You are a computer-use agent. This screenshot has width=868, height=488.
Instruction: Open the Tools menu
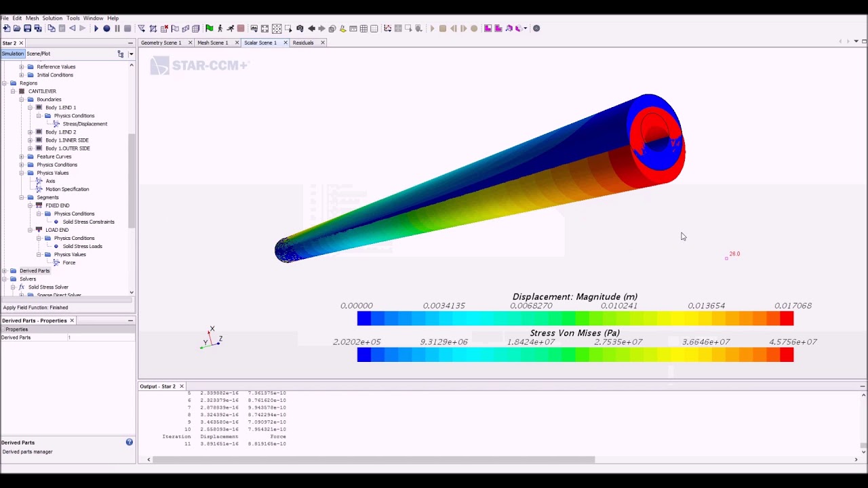coord(73,18)
